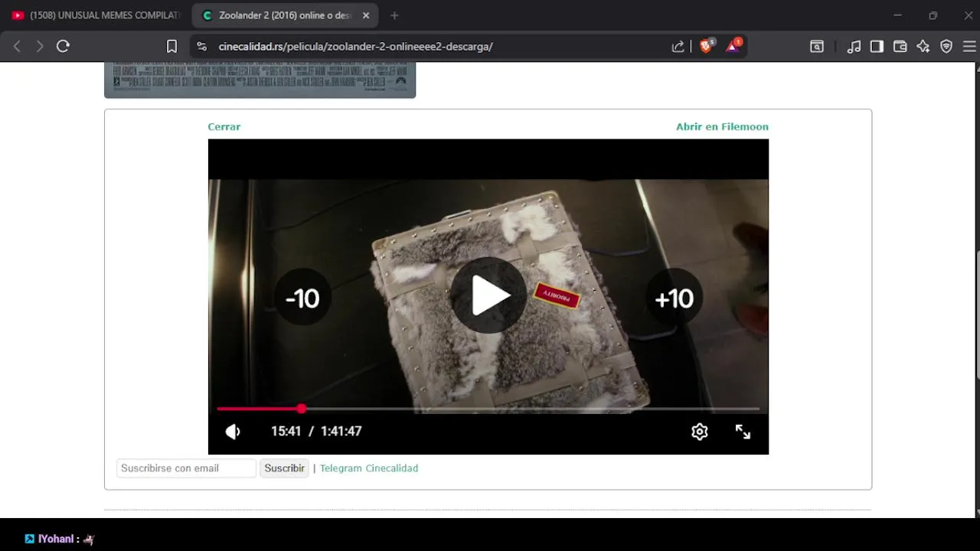Select the Zoolander 2 (2016) tab
Image resolution: width=980 pixels, height=551 pixels.
[x=283, y=15]
